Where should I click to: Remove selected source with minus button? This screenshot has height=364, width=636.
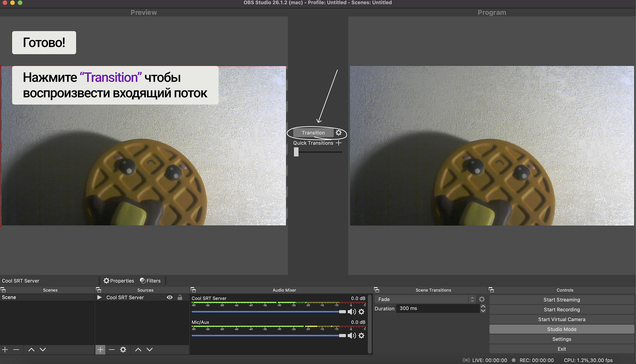point(112,350)
